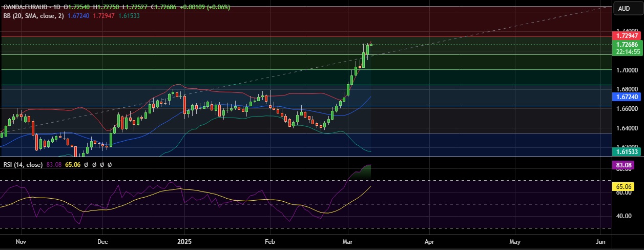Click the 1.66000 price scale tick
Screen dimensions: 644x250
[627, 108]
